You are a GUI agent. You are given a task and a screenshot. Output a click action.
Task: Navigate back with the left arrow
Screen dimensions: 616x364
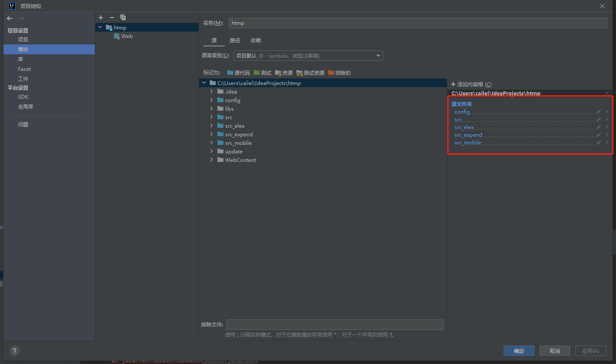click(x=10, y=18)
